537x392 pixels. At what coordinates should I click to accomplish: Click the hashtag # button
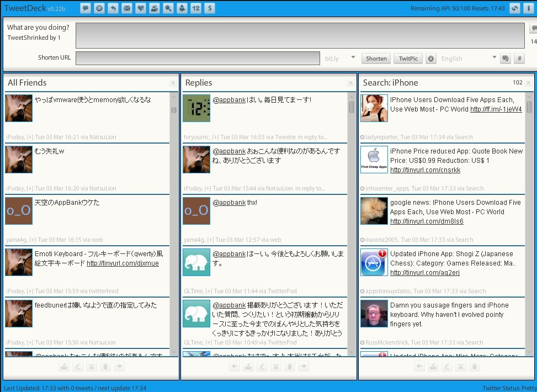(x=519, y=59)
